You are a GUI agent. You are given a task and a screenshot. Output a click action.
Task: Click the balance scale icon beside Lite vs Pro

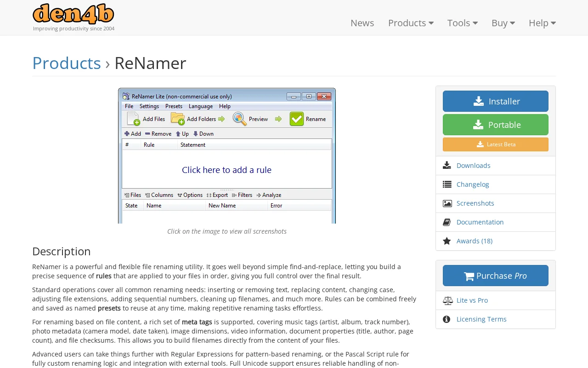click(x=448, y=300)
